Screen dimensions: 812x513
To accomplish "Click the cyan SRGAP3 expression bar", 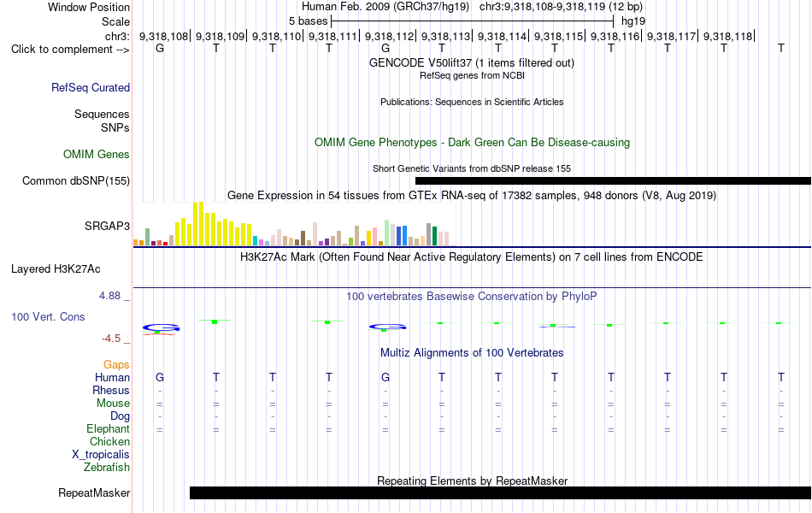I will click(255, 240).
